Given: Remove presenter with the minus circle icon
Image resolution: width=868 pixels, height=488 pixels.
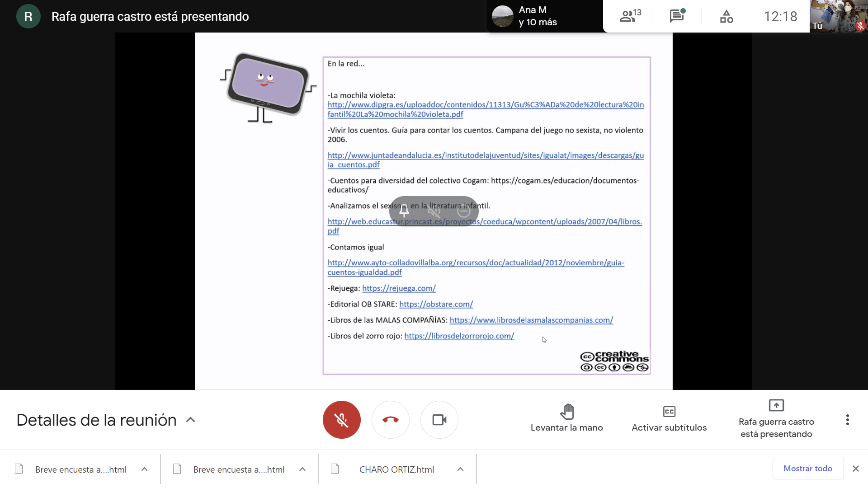Looking at the screenshot, I should pos(464,211).
